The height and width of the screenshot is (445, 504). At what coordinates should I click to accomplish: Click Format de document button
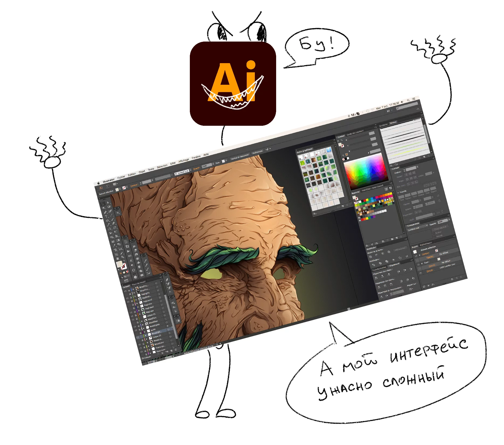[240, 157]
